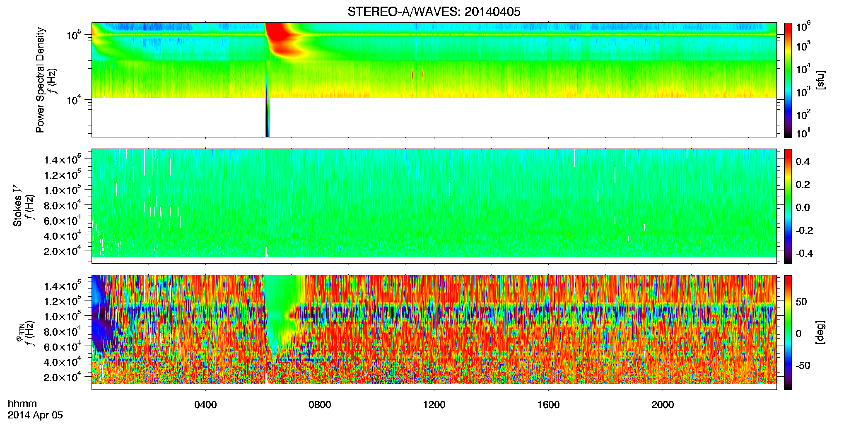The width and height of the screenshot is (868, 447).
Task: Click the [deg] units label
Action: 820,332
